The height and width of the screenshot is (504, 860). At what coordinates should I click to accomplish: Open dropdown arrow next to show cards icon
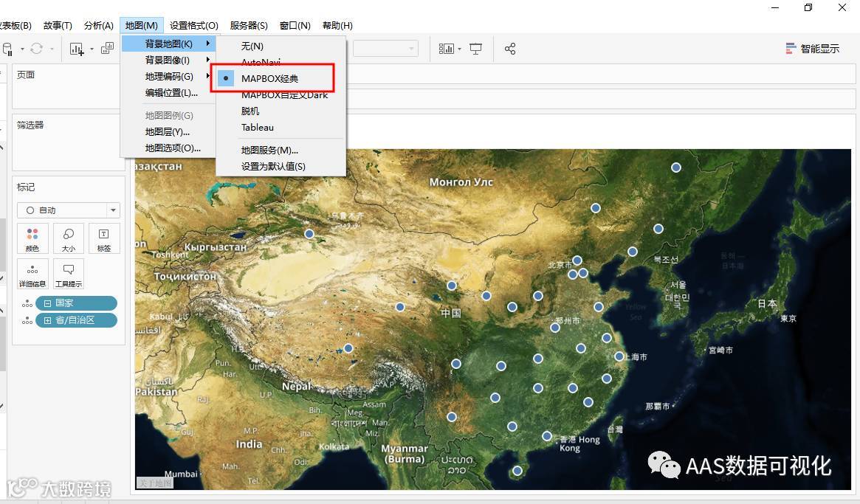point(460,49)
